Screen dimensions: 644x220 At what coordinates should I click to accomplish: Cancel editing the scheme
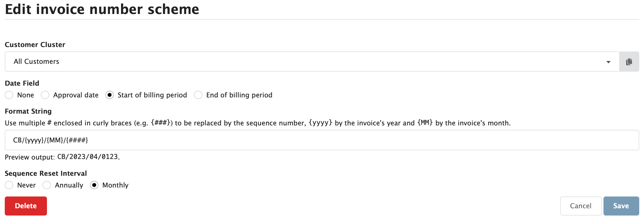581,206
